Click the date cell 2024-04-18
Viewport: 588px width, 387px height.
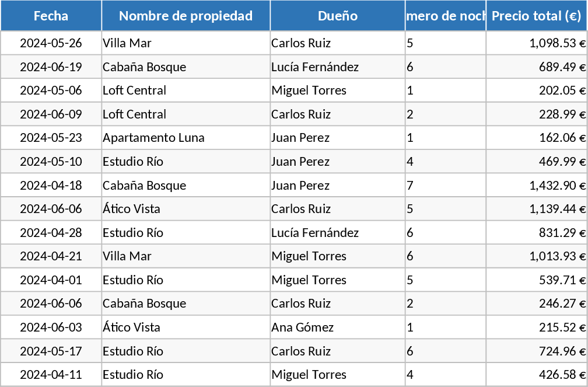[51, 186]
